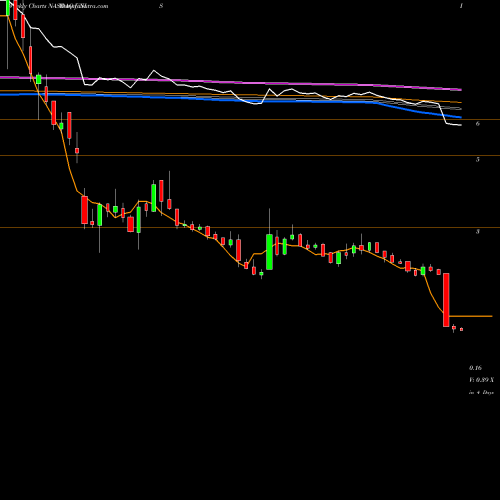Click the 0.16 value label
500x500 pixels.
[475, 368]
